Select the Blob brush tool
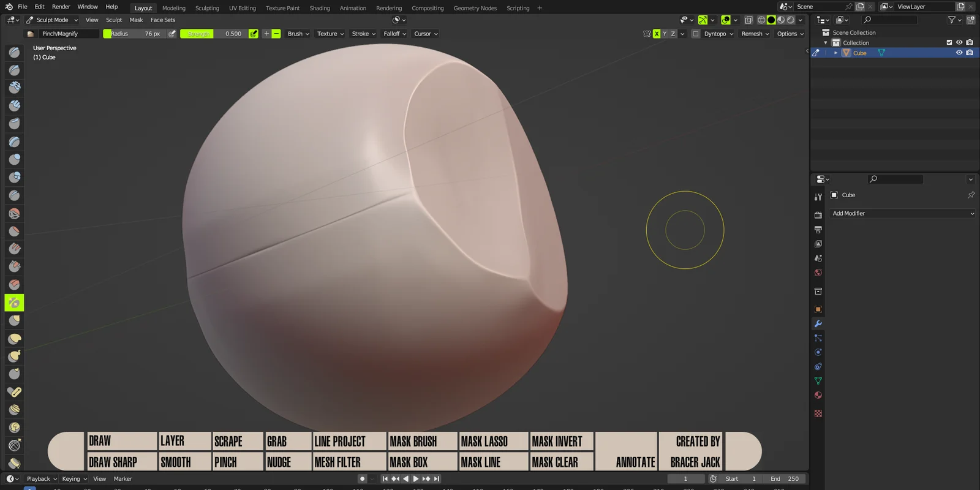980x490 pixels. (14, 178)
